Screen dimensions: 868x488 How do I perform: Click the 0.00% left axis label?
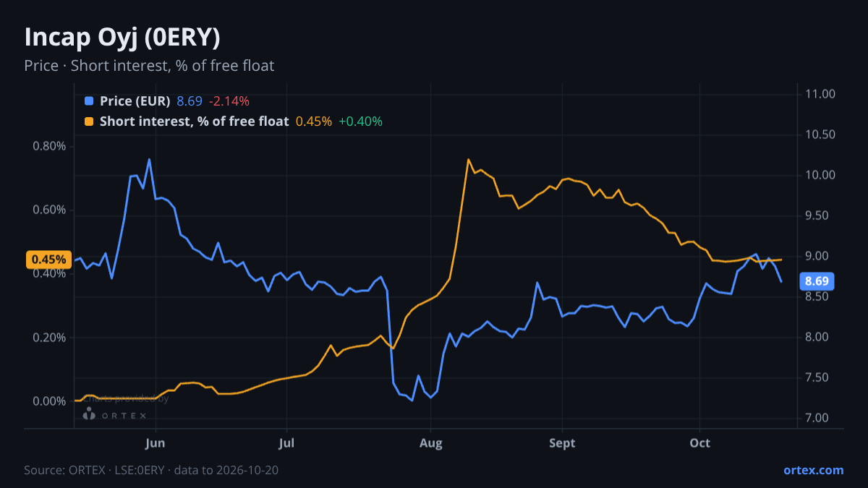tap(49, 401)
